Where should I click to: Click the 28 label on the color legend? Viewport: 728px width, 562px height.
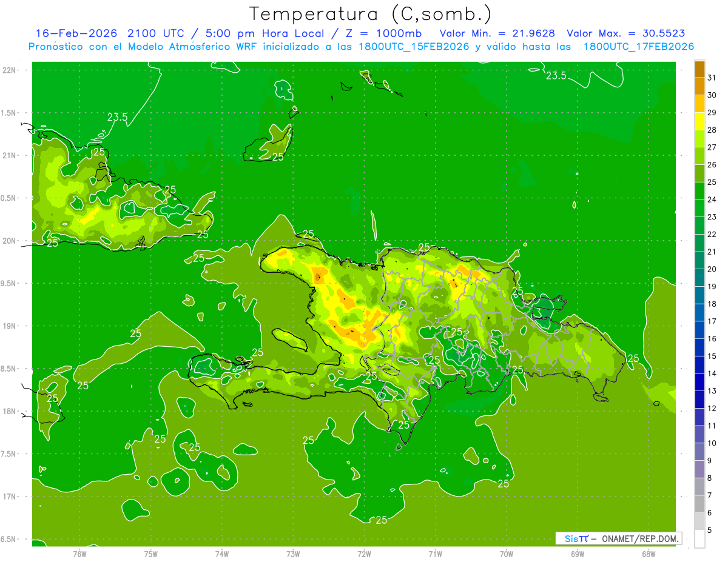[x=712, y=130]
